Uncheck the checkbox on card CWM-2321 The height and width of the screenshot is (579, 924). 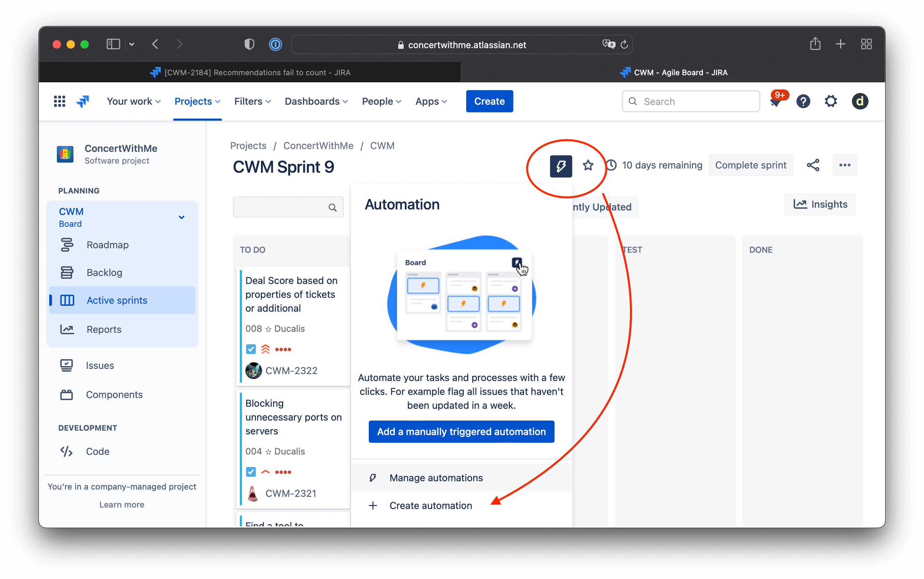pos(251,472)
